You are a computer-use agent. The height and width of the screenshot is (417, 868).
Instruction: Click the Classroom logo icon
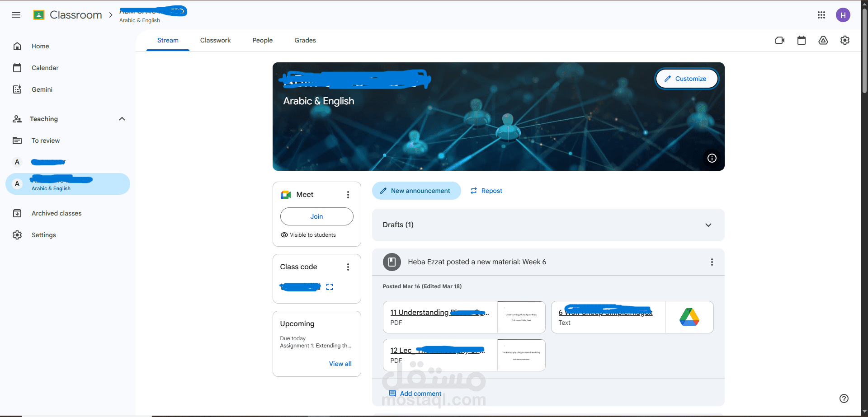(39, 15)
